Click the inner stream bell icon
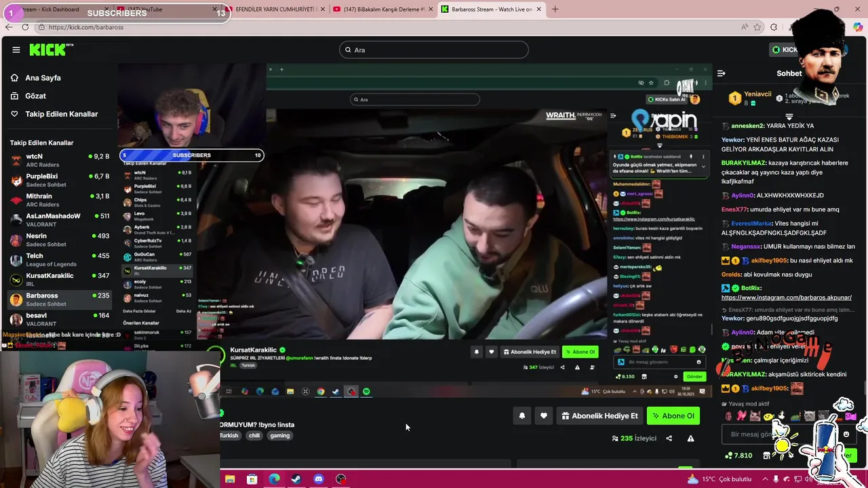Viewport: 868px width, 488px height. pyautogui.click(x=477, y=352)
